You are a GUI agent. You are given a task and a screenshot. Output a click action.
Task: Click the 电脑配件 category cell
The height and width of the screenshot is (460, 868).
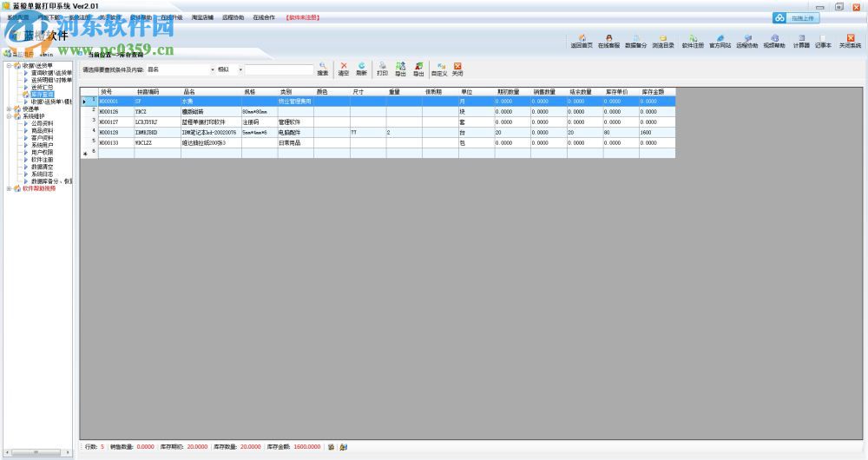296,133
